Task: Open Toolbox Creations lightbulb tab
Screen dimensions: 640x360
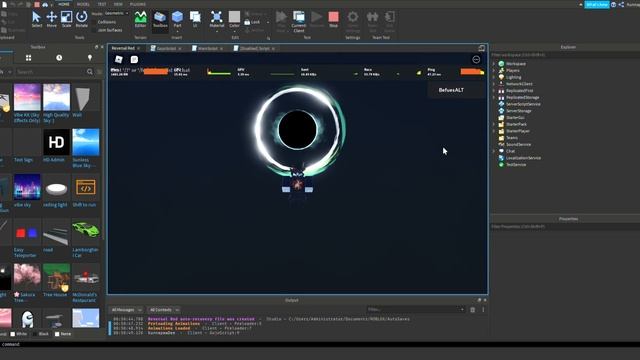Action: tap(90, 58)
